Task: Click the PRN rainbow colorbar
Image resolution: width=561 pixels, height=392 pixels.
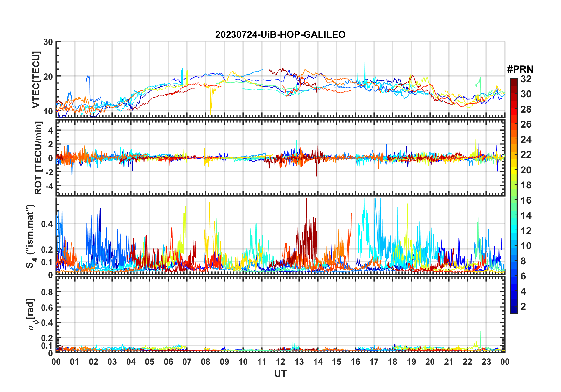Action: (514, 196)
